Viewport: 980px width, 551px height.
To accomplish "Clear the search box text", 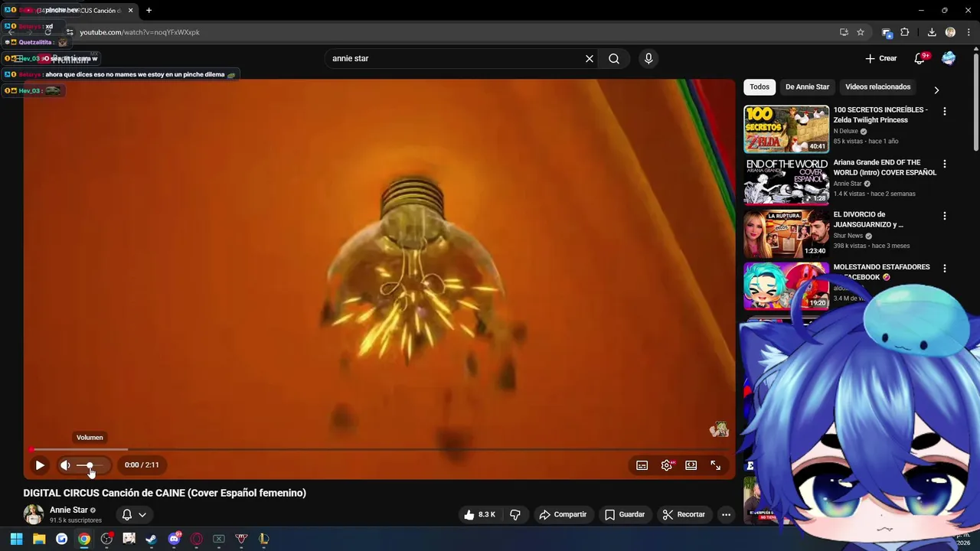I will pos(590,58).
